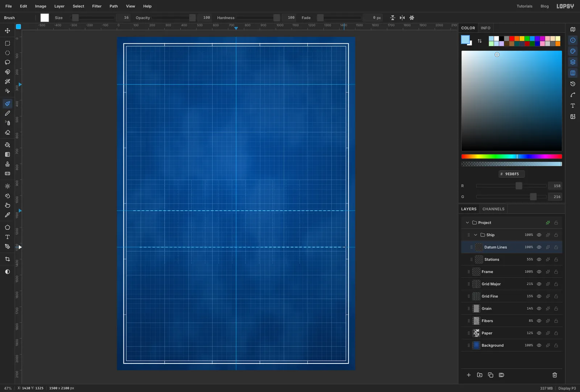Swap foreground and background colors

pyautogui.click(x=480, y=41)
